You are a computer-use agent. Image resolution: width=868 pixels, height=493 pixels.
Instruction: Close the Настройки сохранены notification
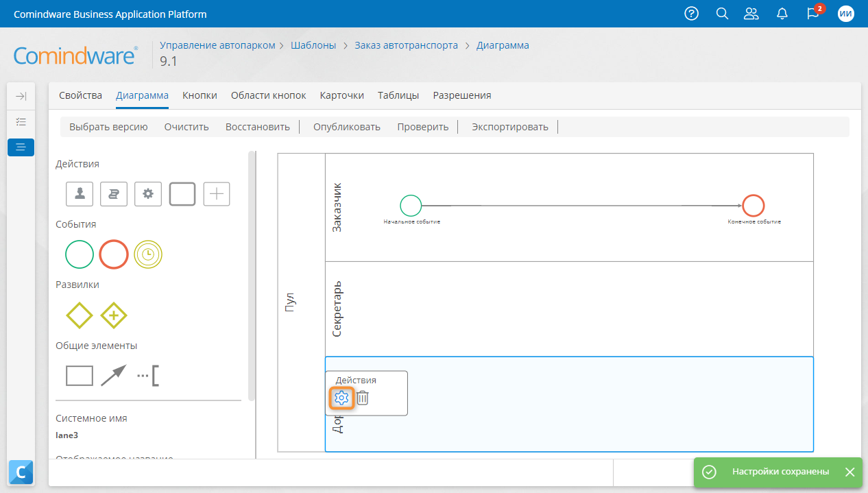point(849,472)
